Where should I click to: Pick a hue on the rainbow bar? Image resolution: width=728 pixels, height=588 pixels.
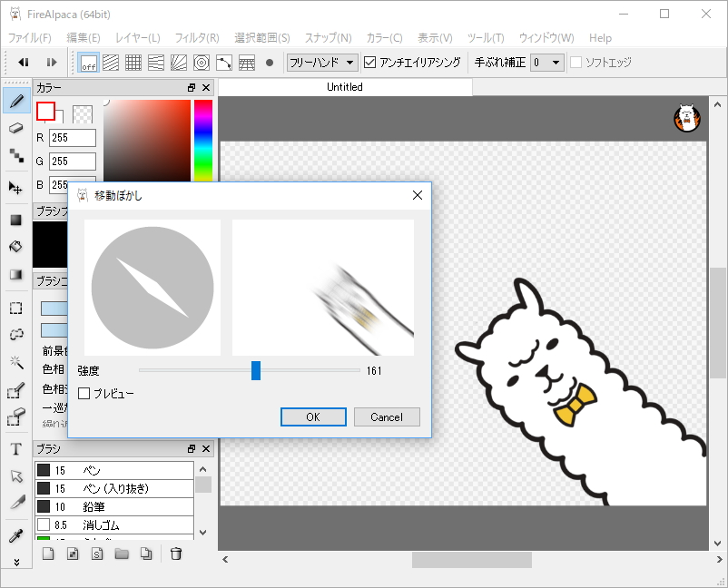pos(203,140)
